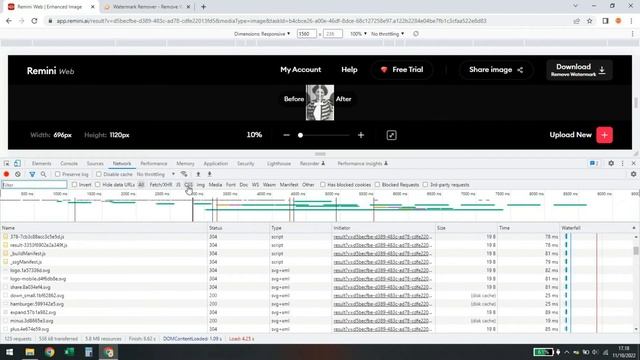The height and width of the screenshot is (360, 640).
Task: Bookmark this page with star icon
Action: tap(589, 21)
